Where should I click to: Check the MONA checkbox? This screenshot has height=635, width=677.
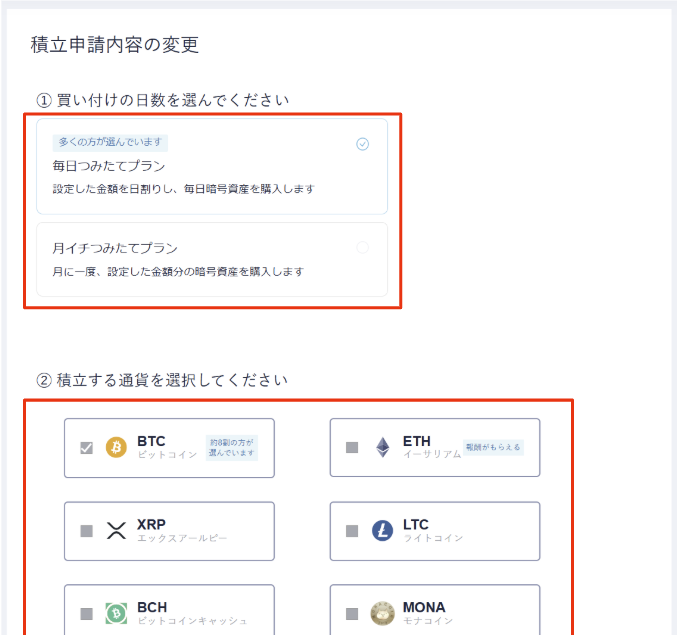tap(352, 613)
